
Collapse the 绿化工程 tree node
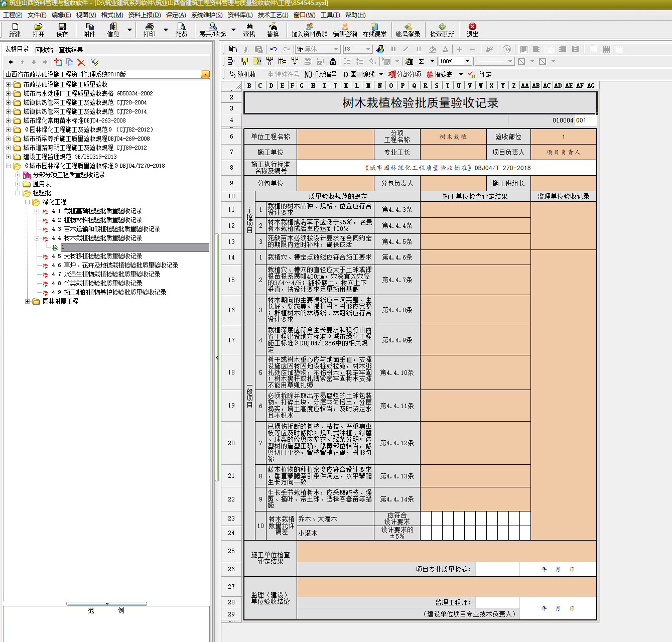(28, 202)
